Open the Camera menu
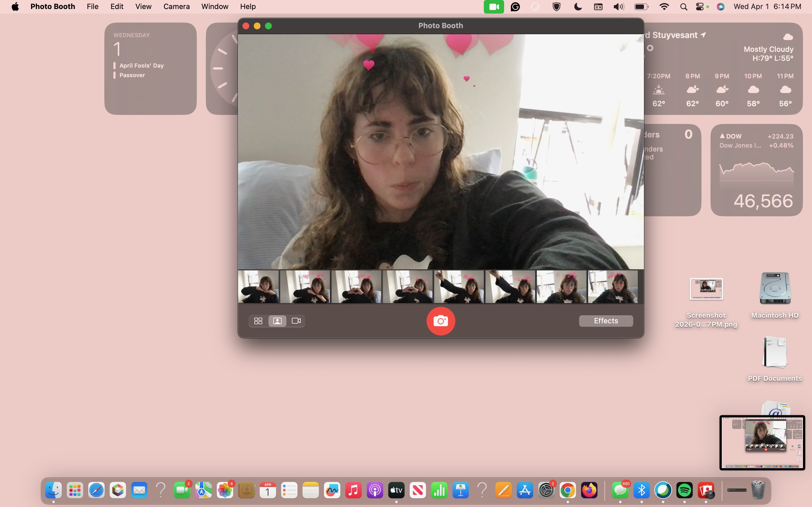Viewport: 812px width, 507px height. (176, 6)
